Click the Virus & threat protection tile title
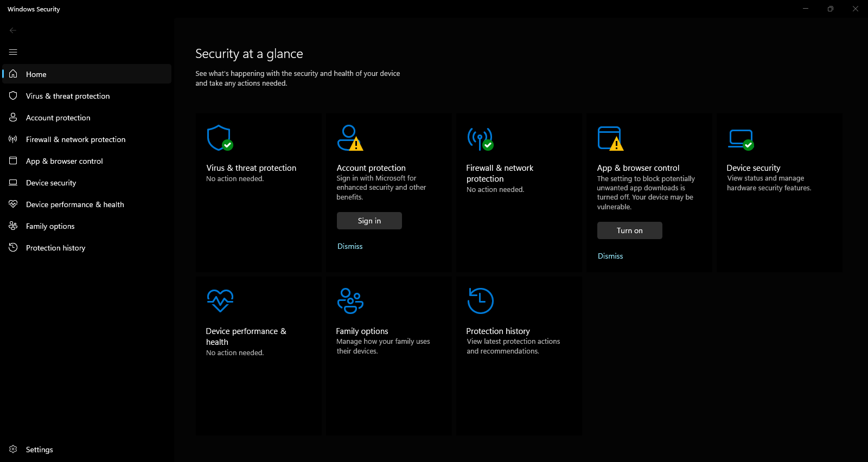Image resolution: width=868 pixels, height=462 pixels. (x=251, y=168)
